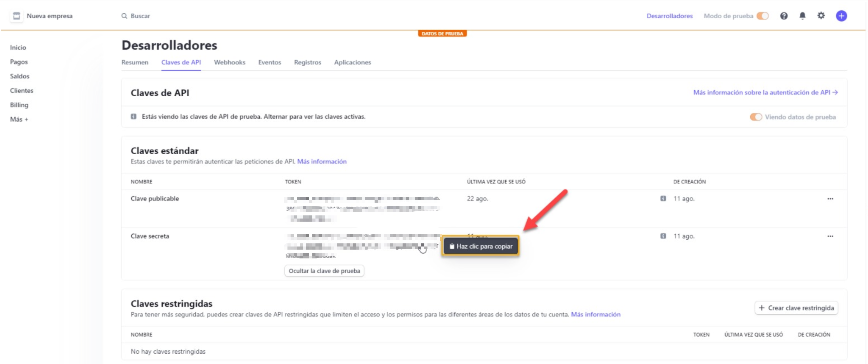Open Más información sobre la autenticación de API
This screenshot has height=364, width=868.
(x=766, y=92)
